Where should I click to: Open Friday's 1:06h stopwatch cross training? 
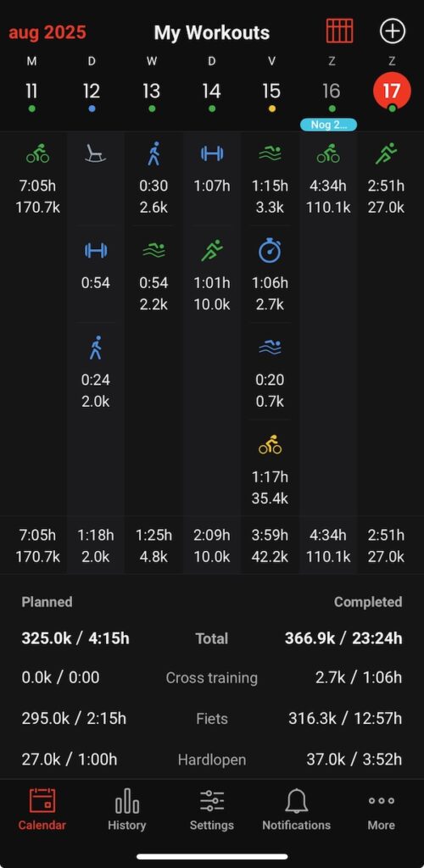pyautogui.click(x=270, y=275)
